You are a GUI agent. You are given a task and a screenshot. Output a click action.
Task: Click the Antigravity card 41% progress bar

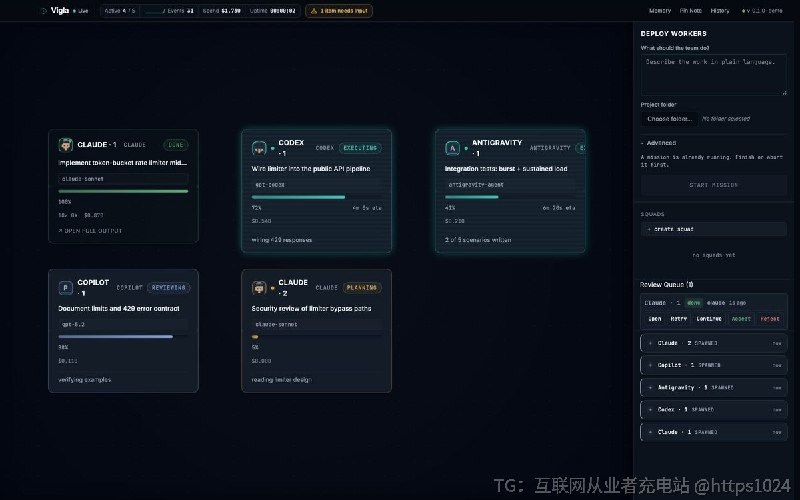pos(510,197)
